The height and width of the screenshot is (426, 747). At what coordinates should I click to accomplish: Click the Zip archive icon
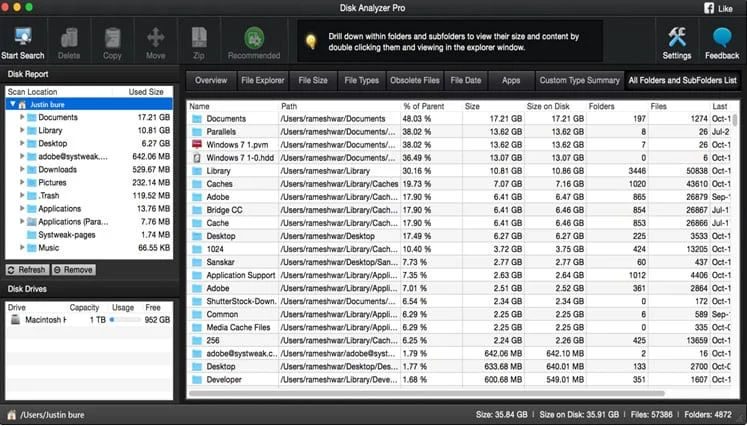199,37
